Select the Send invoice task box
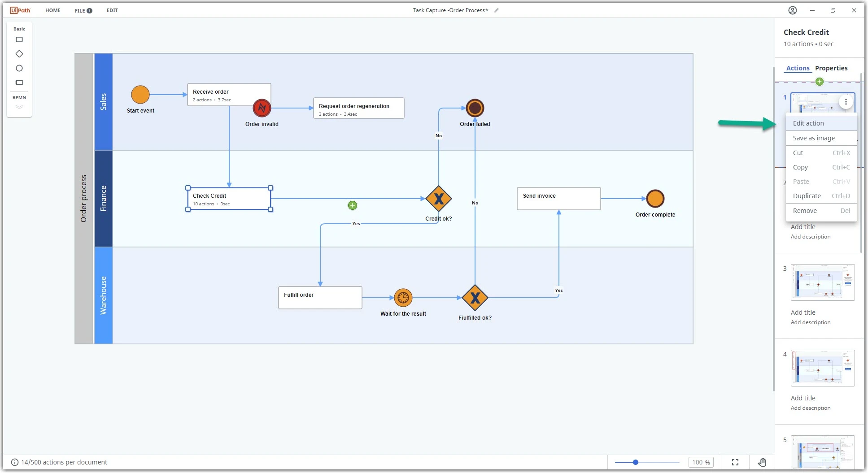 [559, 199]
